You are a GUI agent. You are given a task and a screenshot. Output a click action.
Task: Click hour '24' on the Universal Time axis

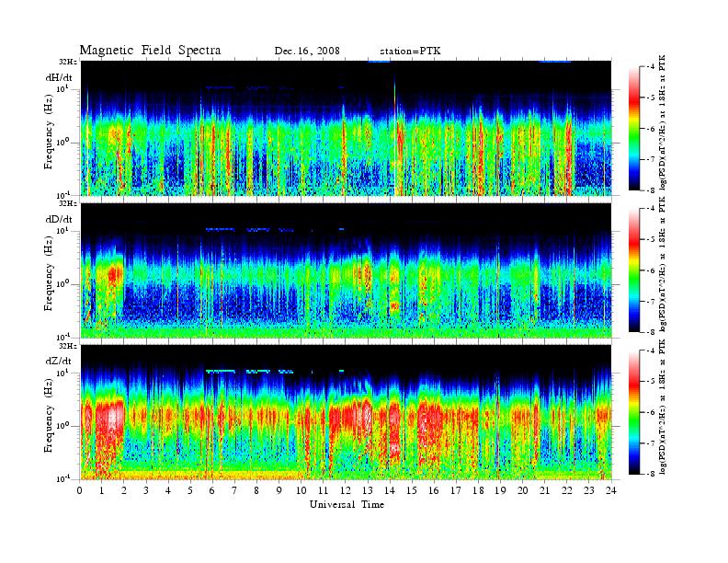[610, 491]
